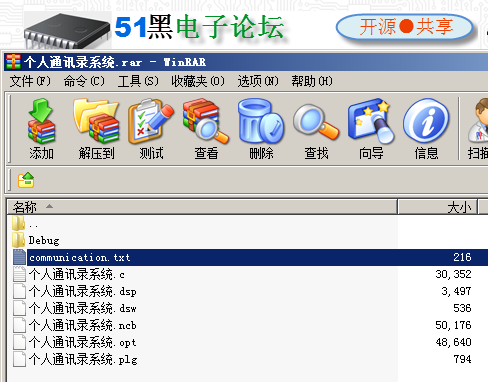Open the 帮助(H) menu
The image size is (488, 382).
click(x=312, y=81)
